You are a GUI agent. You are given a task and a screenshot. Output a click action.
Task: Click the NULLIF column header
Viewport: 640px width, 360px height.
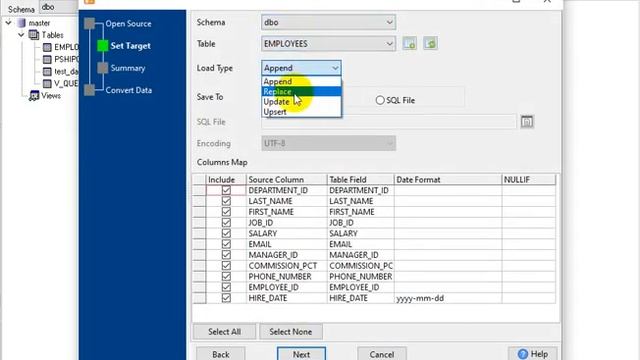(x=528, y=180)
